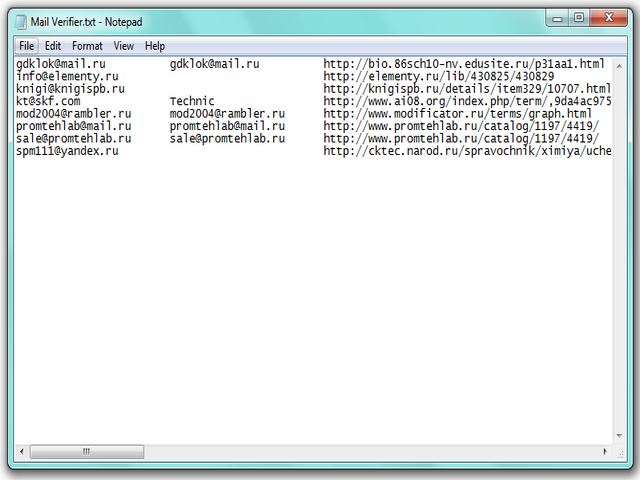
Task: Open the Format menu
Action: [x=87, y=46]
